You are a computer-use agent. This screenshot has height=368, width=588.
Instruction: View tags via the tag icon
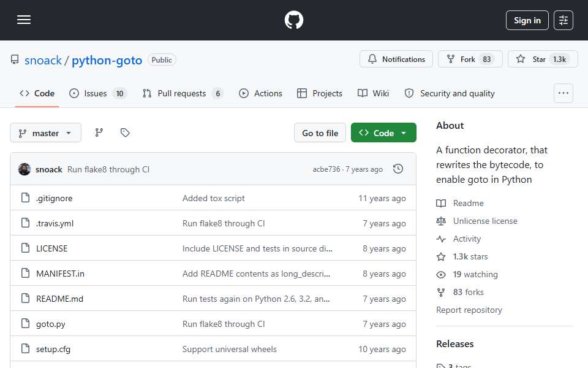125,132
